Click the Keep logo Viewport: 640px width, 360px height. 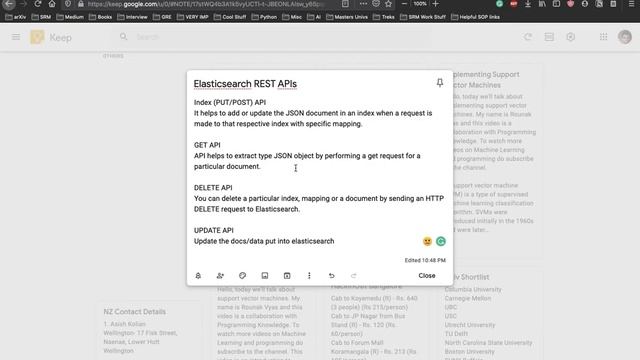(x=37, y=37)
